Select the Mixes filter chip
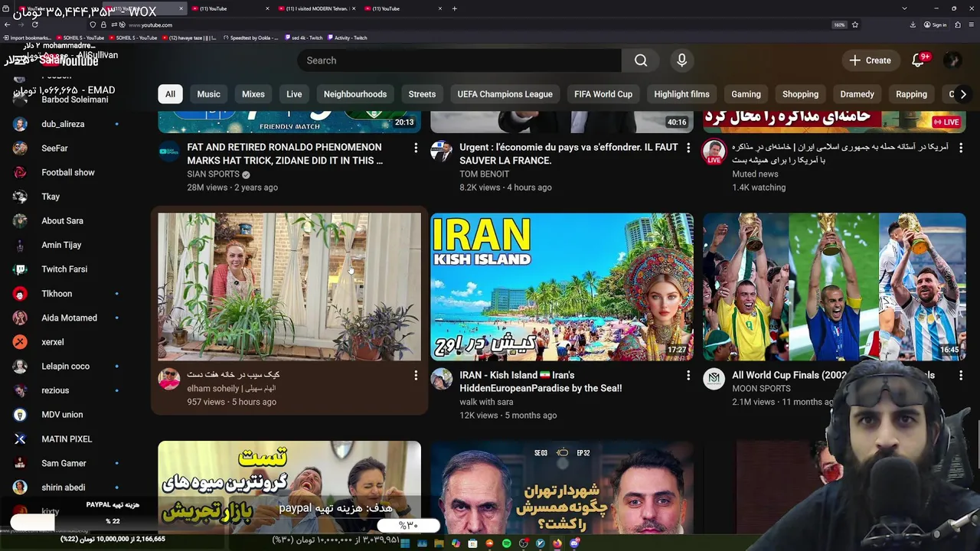980x551 pixels. pos(253,94)
